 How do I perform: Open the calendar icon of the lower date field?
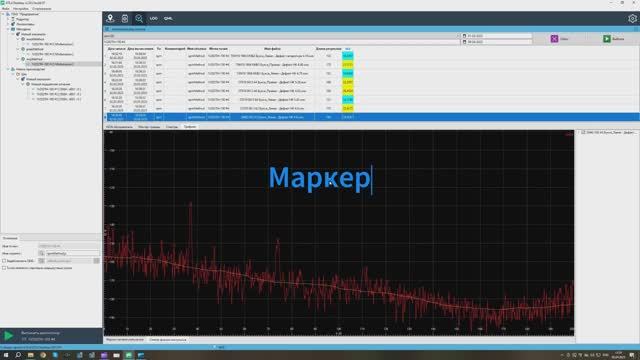pos(464,42)
